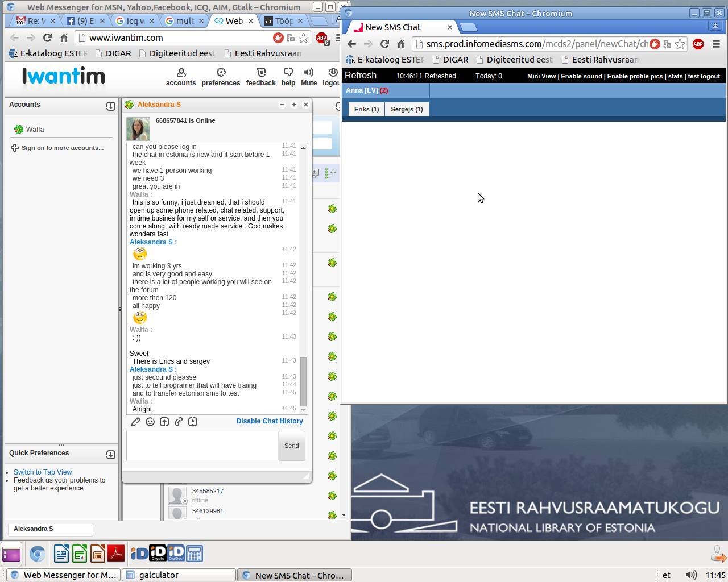The image size is (728, 582).
Task: Collapse the Quick Preferences panel
Action: pyautogui.click(x=111, y=455)
